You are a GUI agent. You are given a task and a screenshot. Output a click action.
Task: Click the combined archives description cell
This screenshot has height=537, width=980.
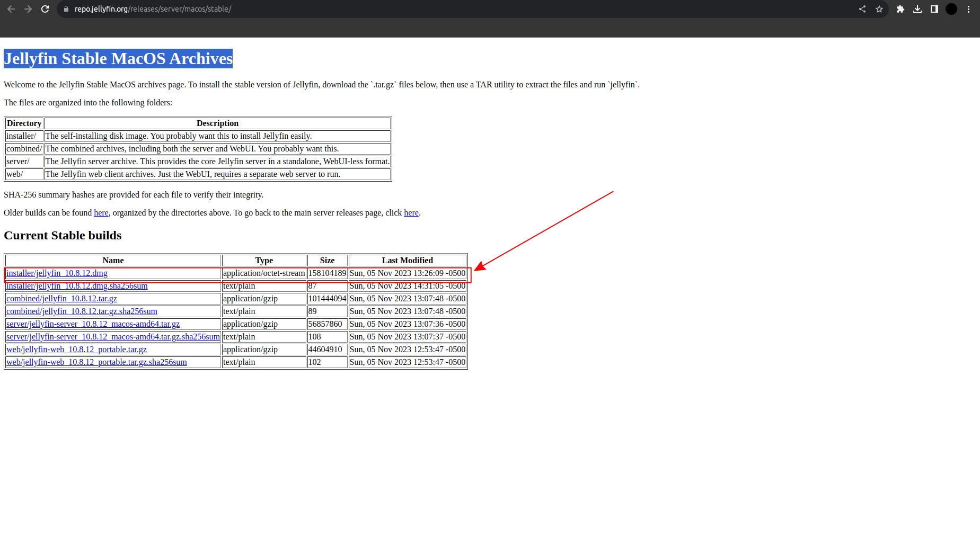(x=217, y=149)
